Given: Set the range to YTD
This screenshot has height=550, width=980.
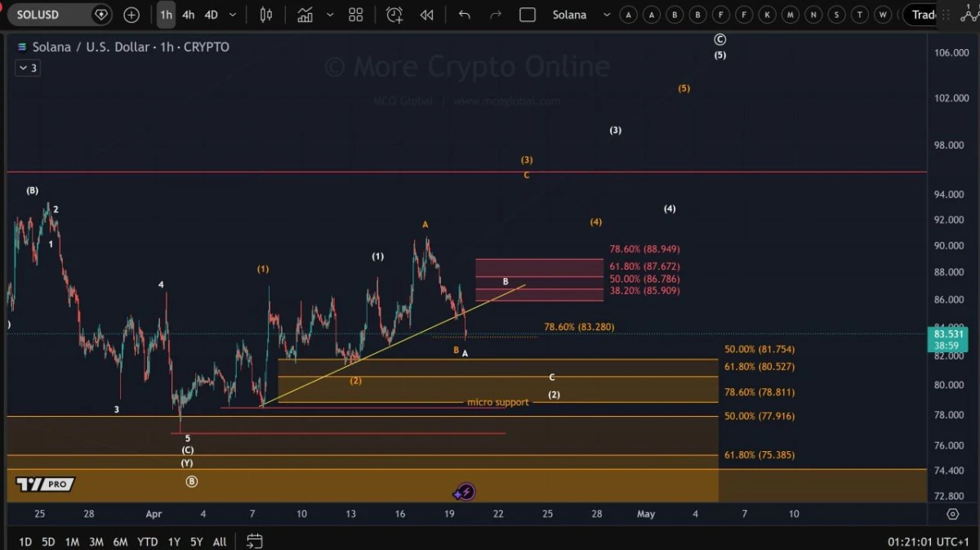Looking at the screenshot, I should 148,541.
